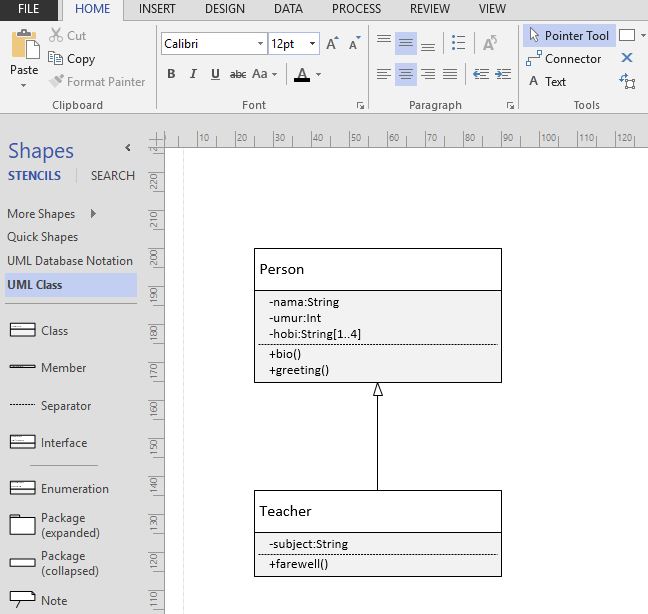The height and width of the screenshot is (614, 648).
Task: Select the UML Class stencil
Action: coord(71,285)
